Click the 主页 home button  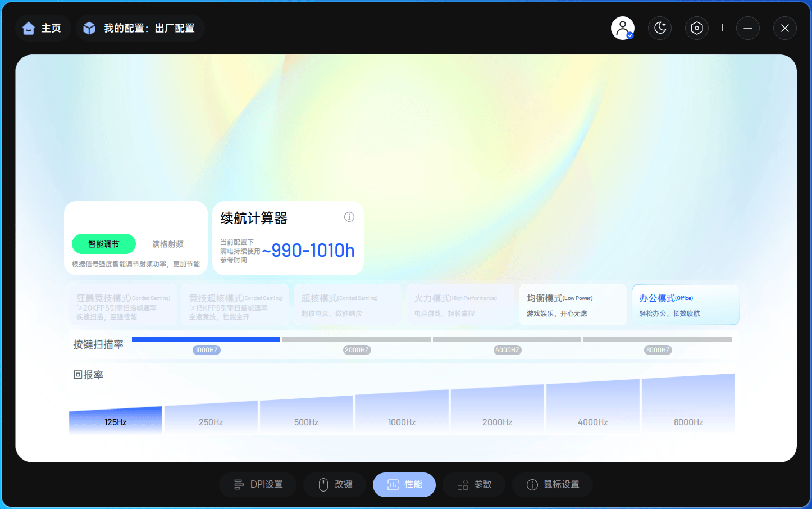coord(43,28)
